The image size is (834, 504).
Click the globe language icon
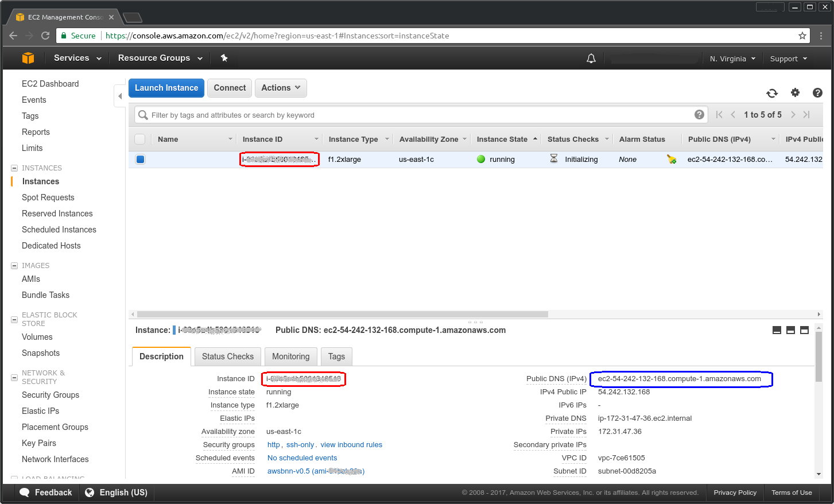tap(90, 493)
